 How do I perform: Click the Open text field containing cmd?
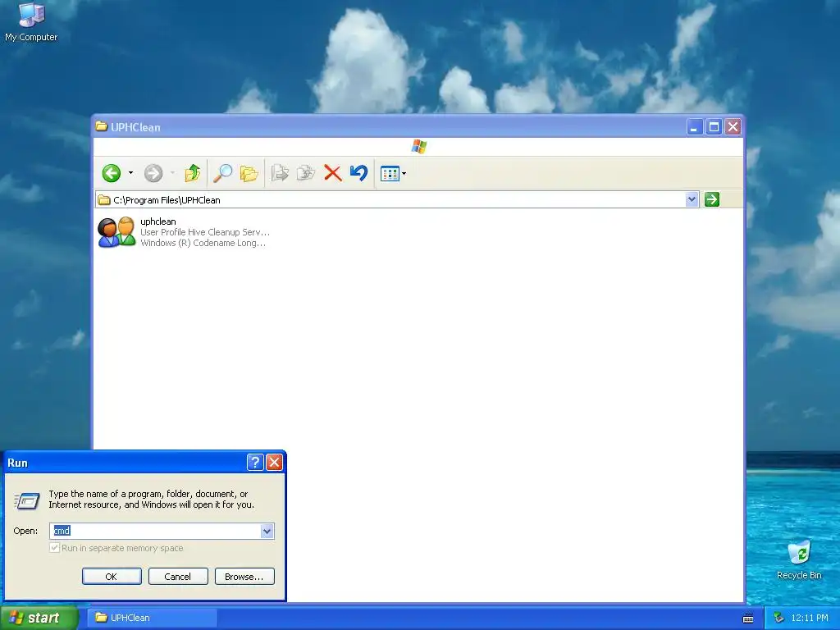(x=155, y=531)
